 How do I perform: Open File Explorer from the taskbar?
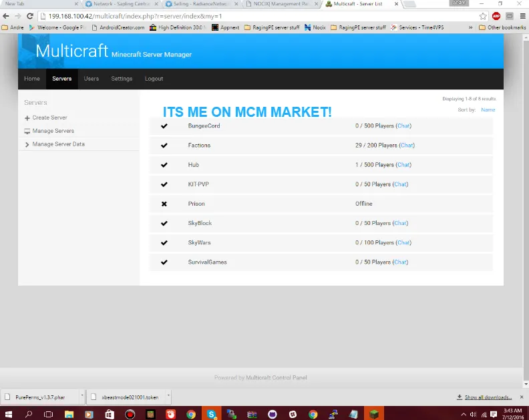click(x=69, y=414)
